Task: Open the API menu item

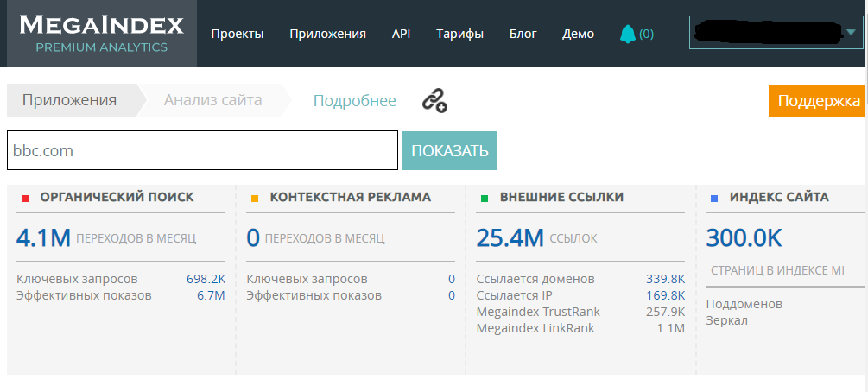Action: tap(401, 34)
